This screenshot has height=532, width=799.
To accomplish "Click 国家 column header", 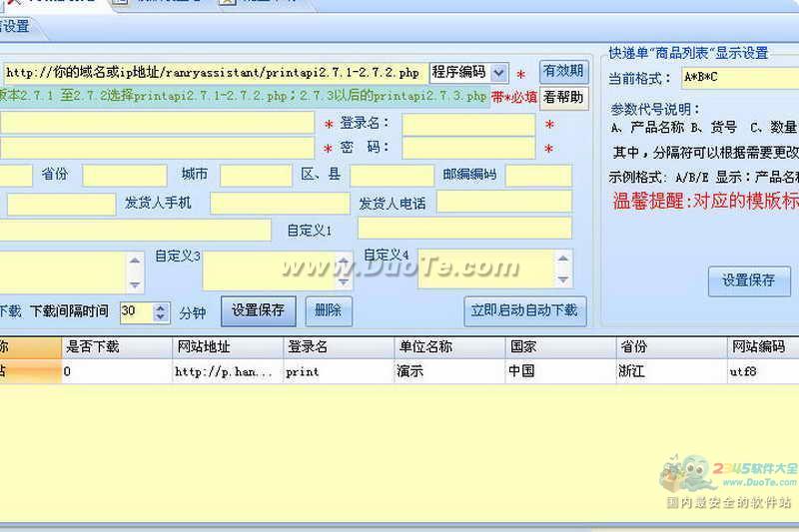I will click(561, 347).
